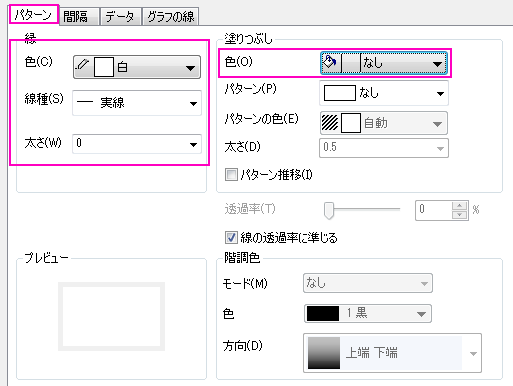Increase transparency with up stepper
Screen dimensions: 513x386
point(460,206)
